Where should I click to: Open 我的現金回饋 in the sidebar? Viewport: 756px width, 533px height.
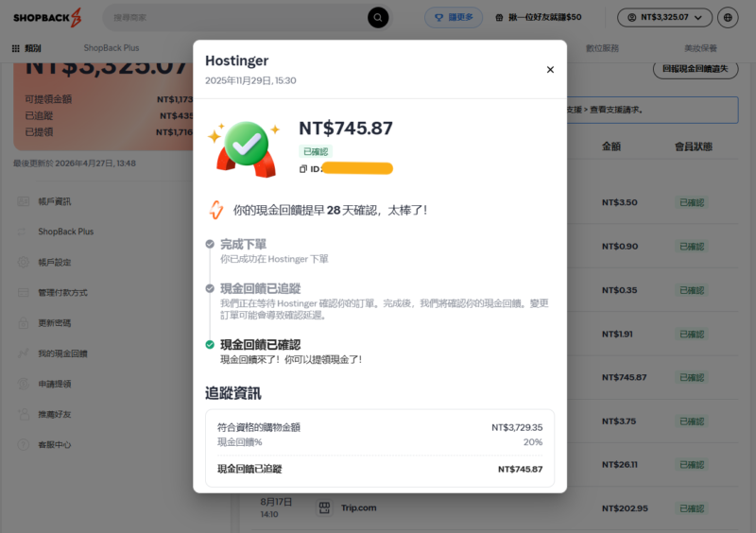pyautogui.click(x=62, y=353)
